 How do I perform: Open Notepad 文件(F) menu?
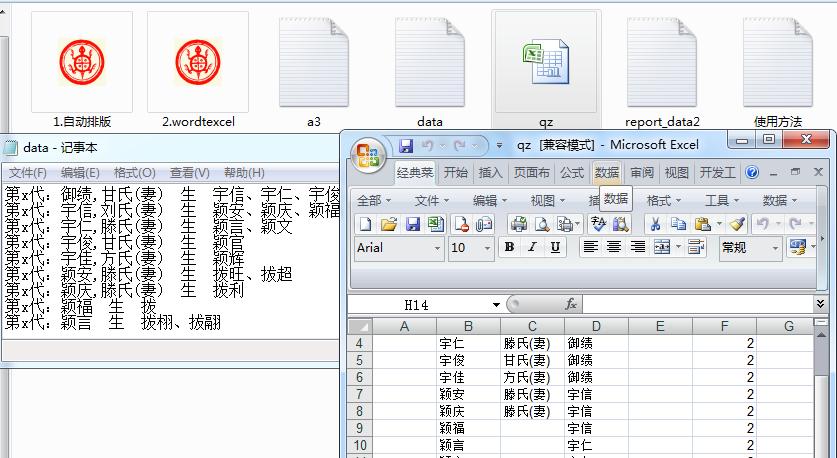[x=28, y=173]
